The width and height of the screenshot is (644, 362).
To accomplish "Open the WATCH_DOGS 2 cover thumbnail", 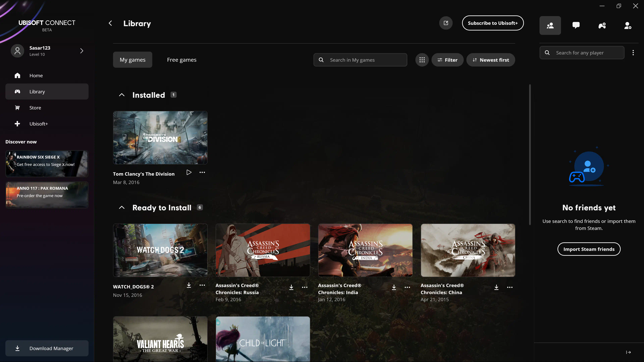I will click(x=160, y=250).
